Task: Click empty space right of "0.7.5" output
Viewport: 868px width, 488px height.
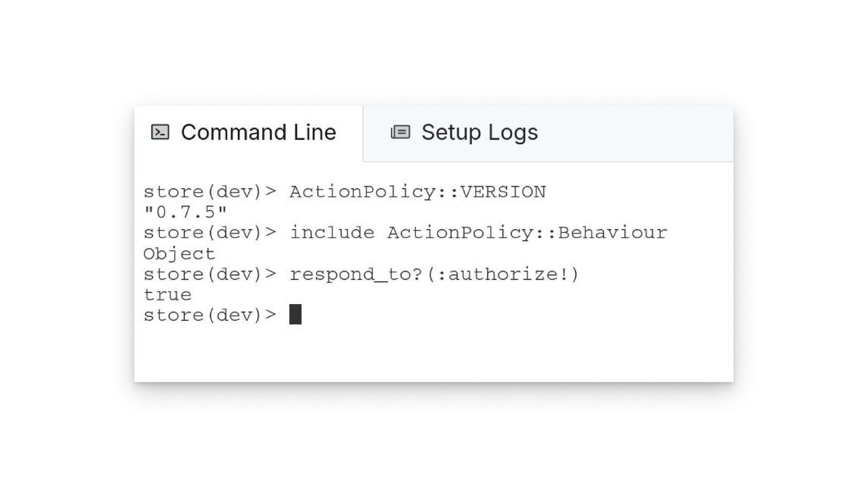Action: pyautogui.click(x=452, y=212)
